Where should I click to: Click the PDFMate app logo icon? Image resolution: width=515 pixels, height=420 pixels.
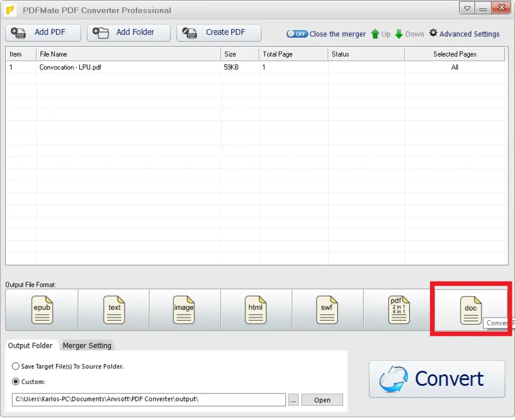pyautogui.click(x=10, y=10)
